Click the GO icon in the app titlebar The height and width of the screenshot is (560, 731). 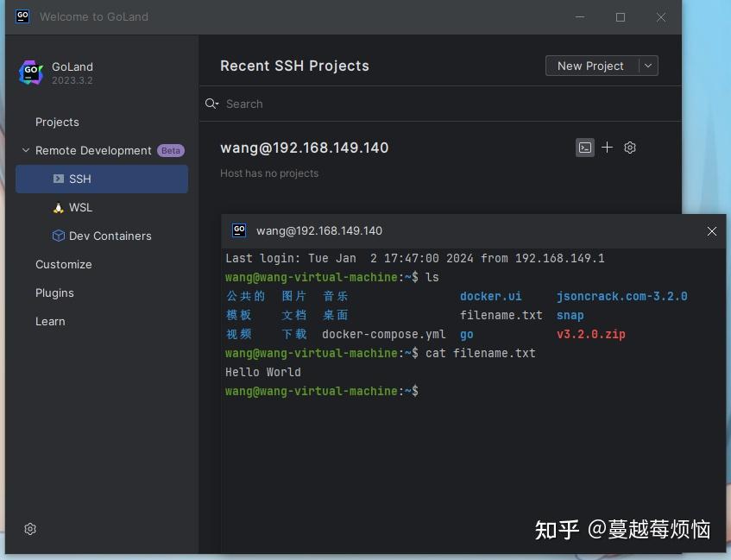coord(22,16)
